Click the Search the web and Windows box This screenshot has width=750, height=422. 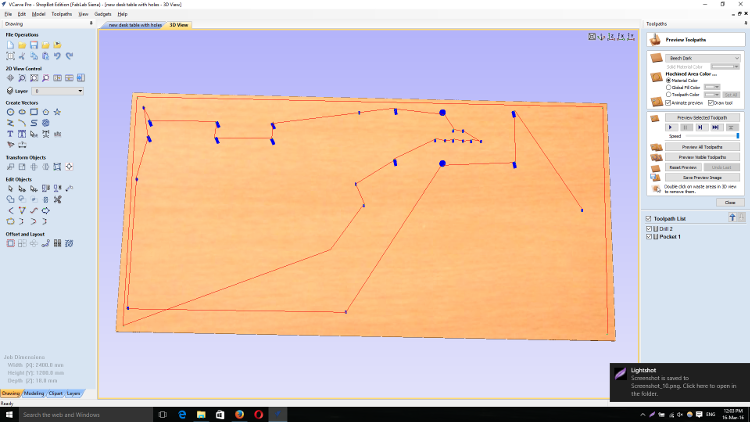tap(86, 414)
